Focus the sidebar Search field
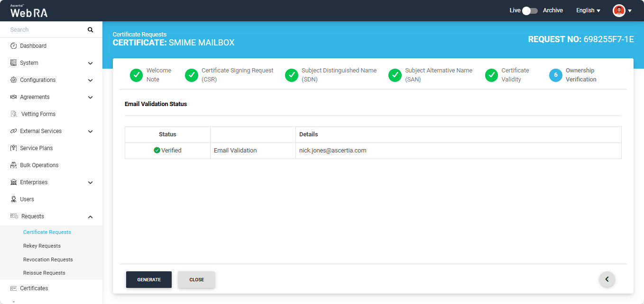This screenshot has height=304, width=644. [x=46, y=30]
